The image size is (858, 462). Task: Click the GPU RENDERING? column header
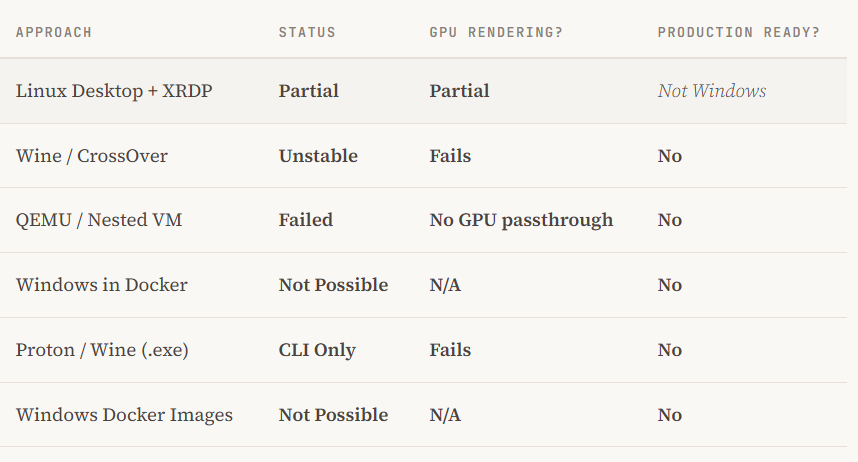pos(496,32)
